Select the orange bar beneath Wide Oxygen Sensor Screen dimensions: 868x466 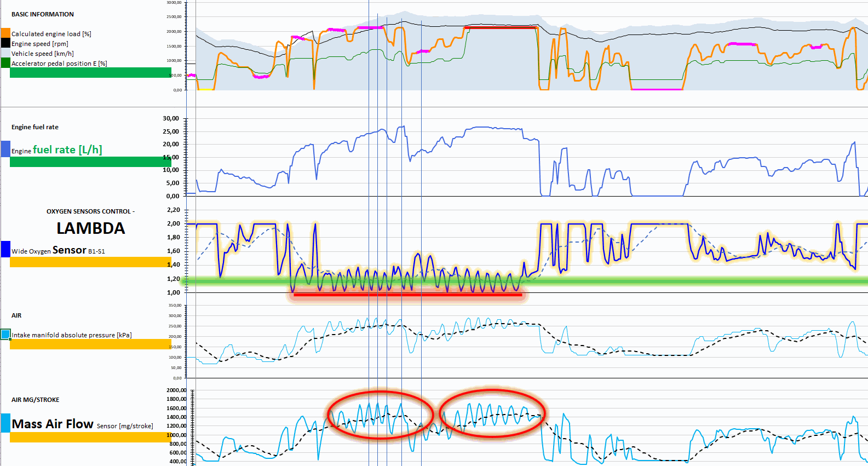click(x=90, y=262)
